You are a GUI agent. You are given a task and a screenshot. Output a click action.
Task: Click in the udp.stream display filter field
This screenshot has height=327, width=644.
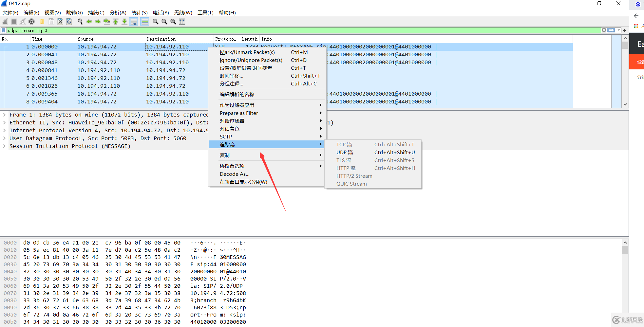coord(304,30)
